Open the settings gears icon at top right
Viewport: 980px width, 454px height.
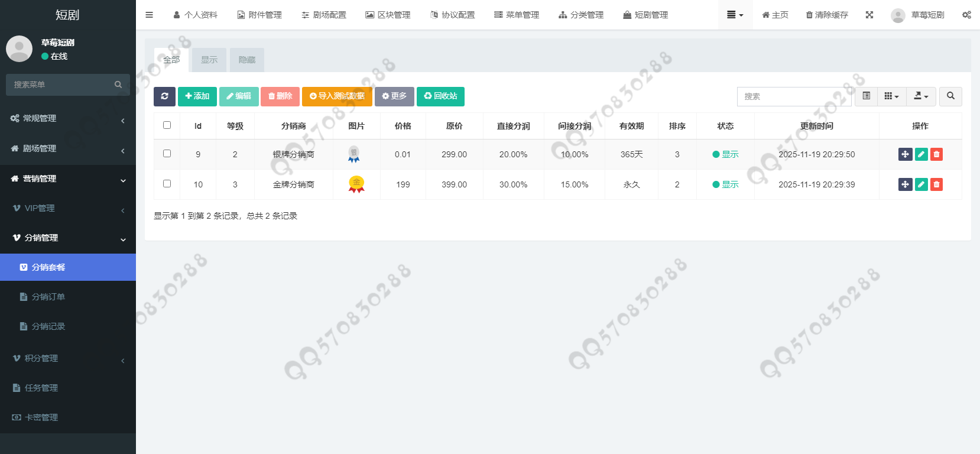click(x=966, y=15)
